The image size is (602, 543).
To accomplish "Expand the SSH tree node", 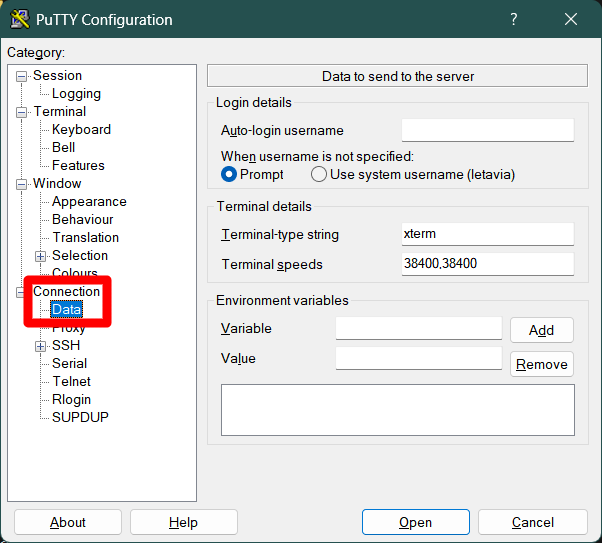I will pyautogui.click(x=40, y=346).
